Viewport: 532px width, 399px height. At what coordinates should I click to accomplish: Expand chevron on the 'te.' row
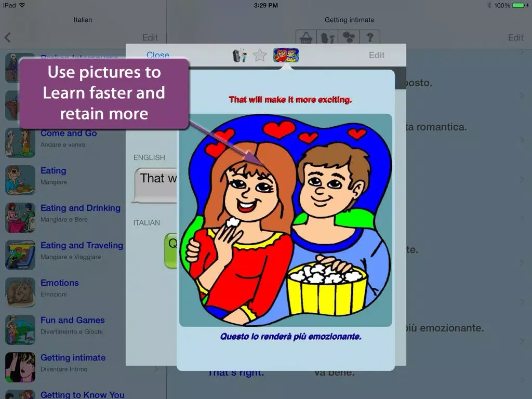522,262
